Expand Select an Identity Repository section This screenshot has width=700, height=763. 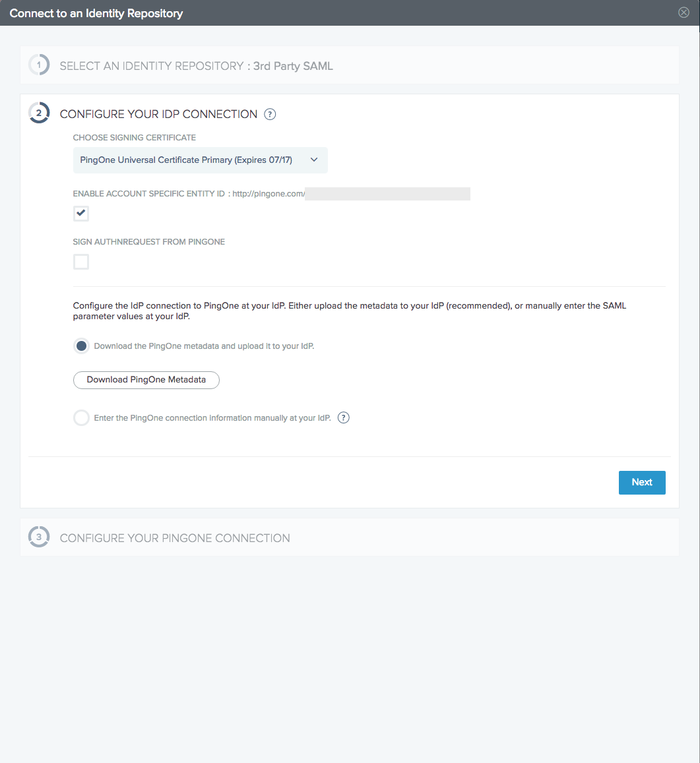pos(349,65)
